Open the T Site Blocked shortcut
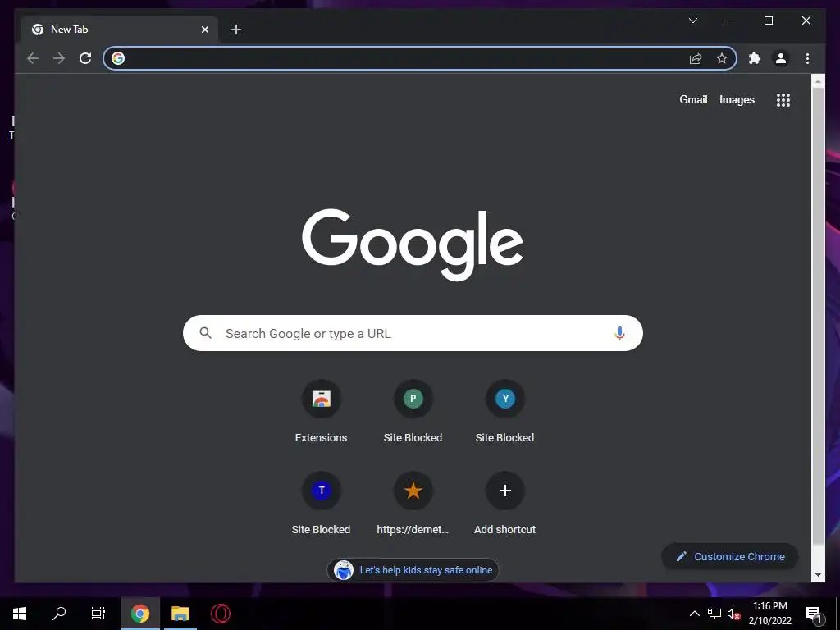Screen dimensions: 840x630 pyautogui.click(x=321, y=503)
